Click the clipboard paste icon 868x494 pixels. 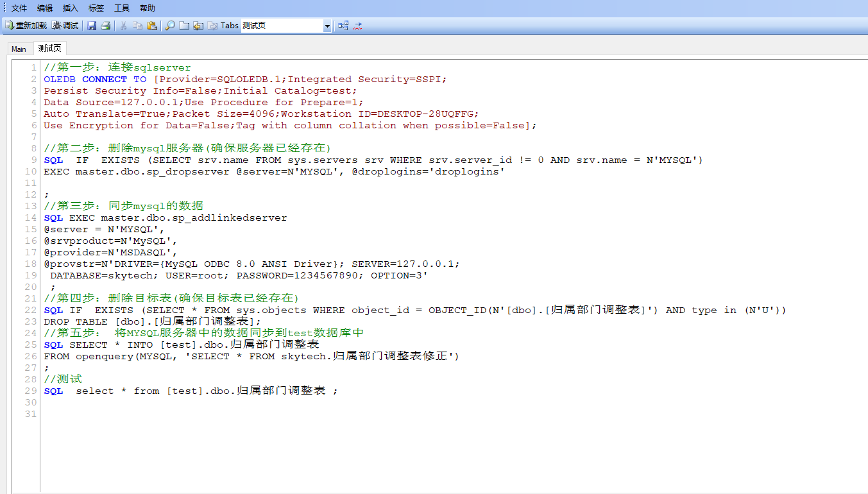(x=152, y=26)
